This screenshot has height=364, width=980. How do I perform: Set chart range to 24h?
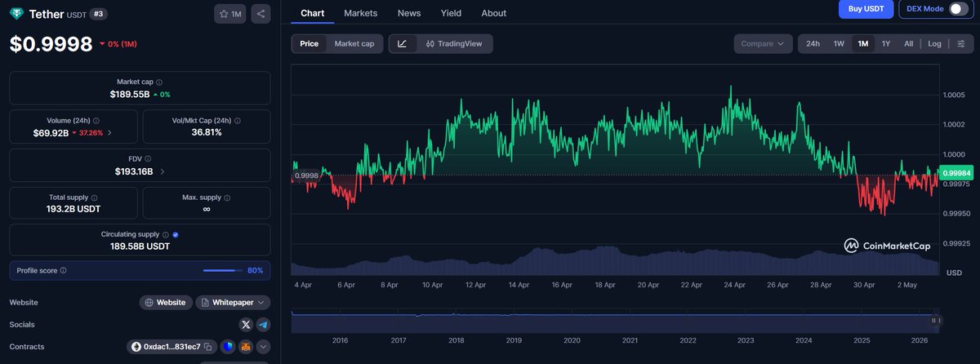[813, 43]
